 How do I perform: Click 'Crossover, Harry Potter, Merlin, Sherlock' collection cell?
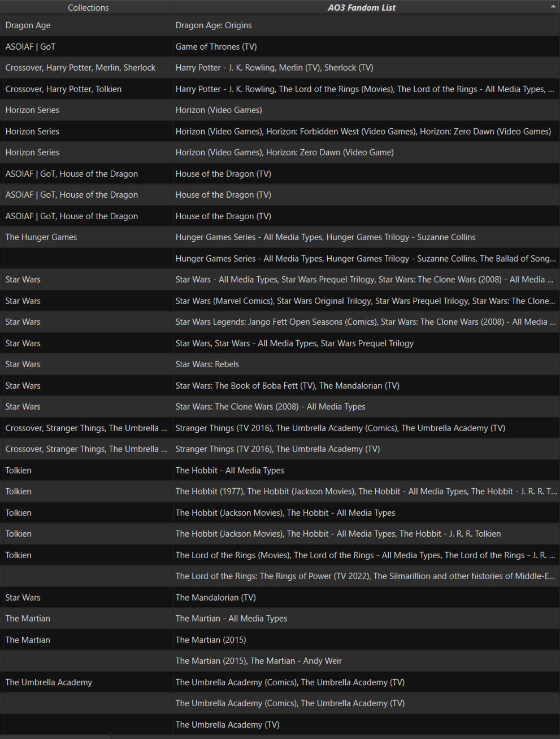(88, 68)
